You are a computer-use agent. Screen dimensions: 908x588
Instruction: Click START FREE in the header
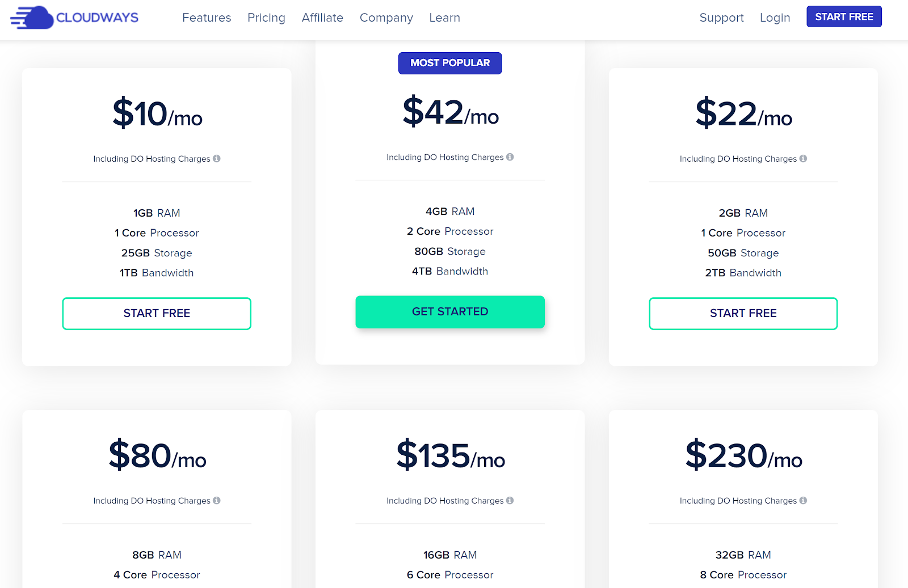point(844,16)
